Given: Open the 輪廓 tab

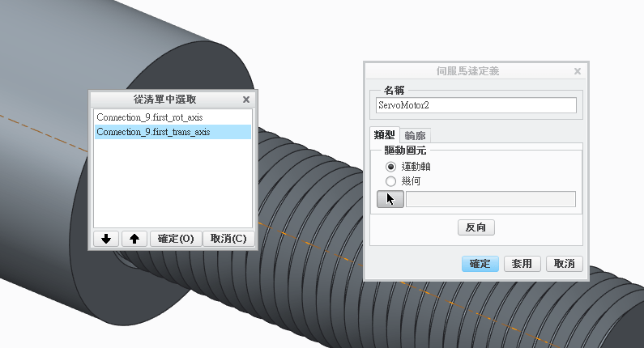Looking at the screenshot, I should [x=416, y=135].
